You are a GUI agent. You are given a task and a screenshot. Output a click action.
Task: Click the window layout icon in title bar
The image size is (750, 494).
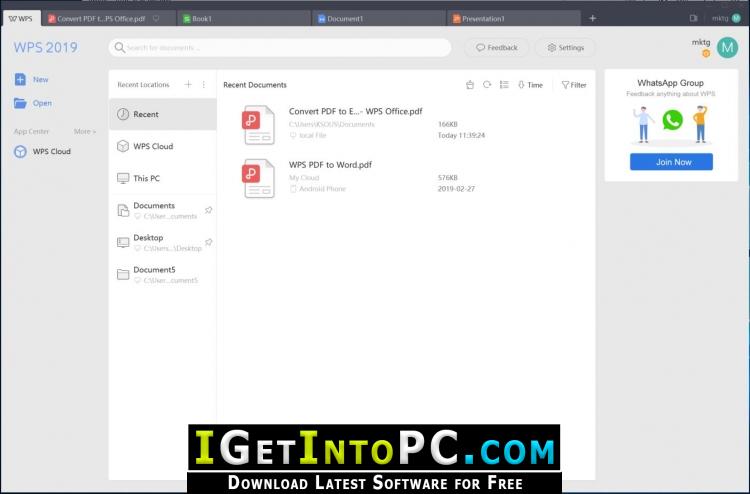694,18
